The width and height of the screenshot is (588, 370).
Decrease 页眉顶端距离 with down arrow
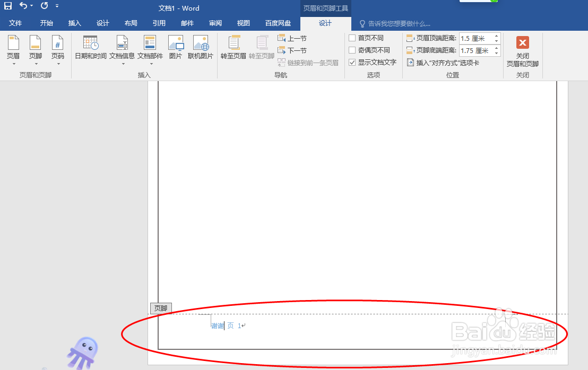click(497, 41)
